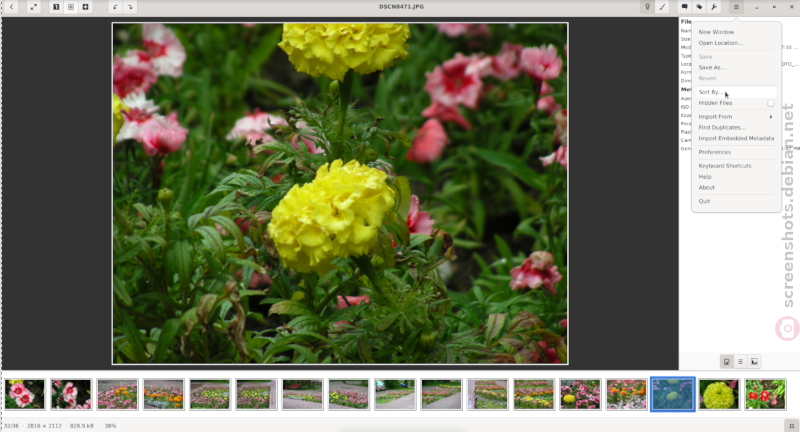Toggle the properties sidebar lightbulb button

tap(647, 7)
